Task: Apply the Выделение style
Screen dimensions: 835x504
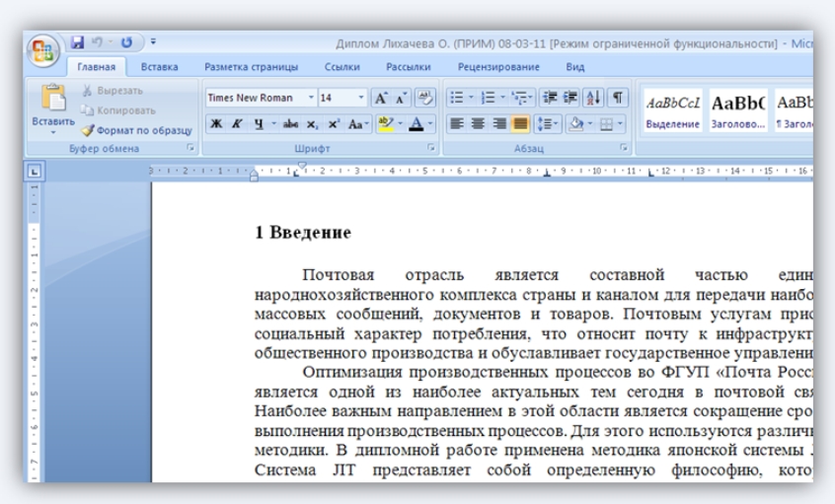Action: click(672, 110)
